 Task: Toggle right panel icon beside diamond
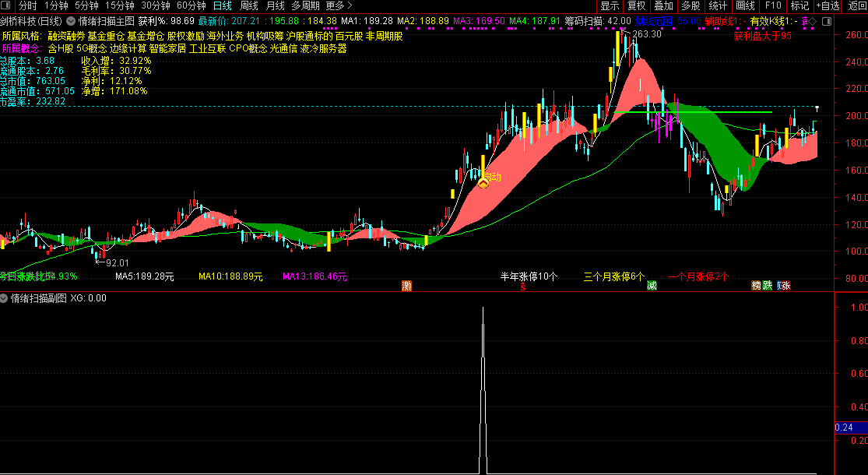[x=827, y=22]
